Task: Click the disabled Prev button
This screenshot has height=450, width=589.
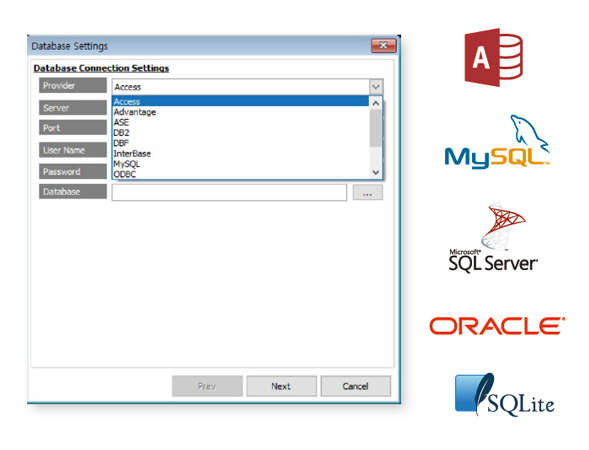Action: point(207,386)
